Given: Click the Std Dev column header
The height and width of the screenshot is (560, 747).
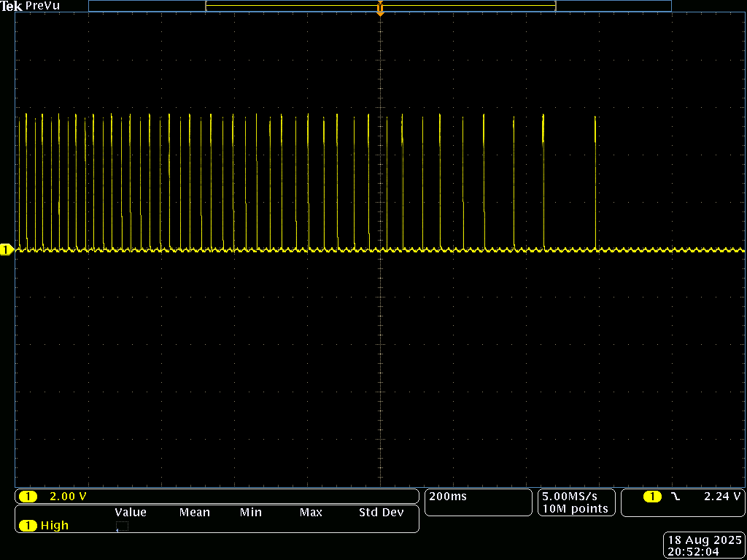Looking at the screenshot, I should click(x=381, y=513).
